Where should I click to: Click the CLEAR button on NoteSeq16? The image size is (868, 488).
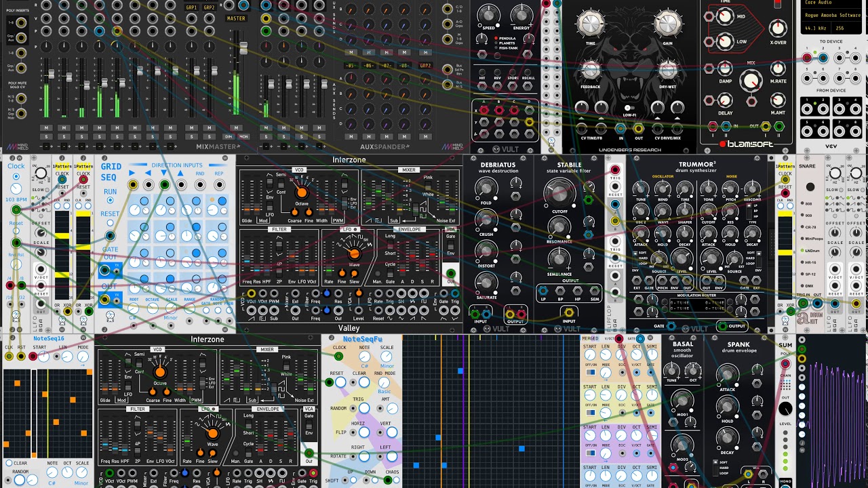coord(9,464)
